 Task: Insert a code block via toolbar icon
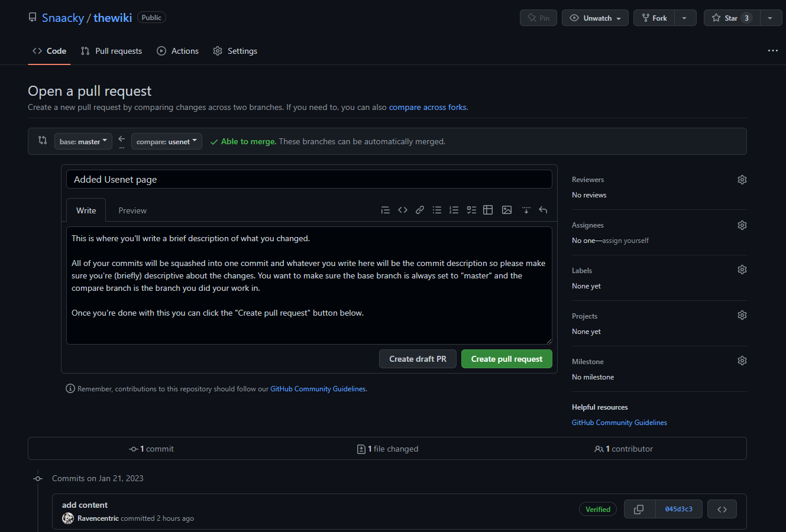pyautogui.click(x=403, y=210)
